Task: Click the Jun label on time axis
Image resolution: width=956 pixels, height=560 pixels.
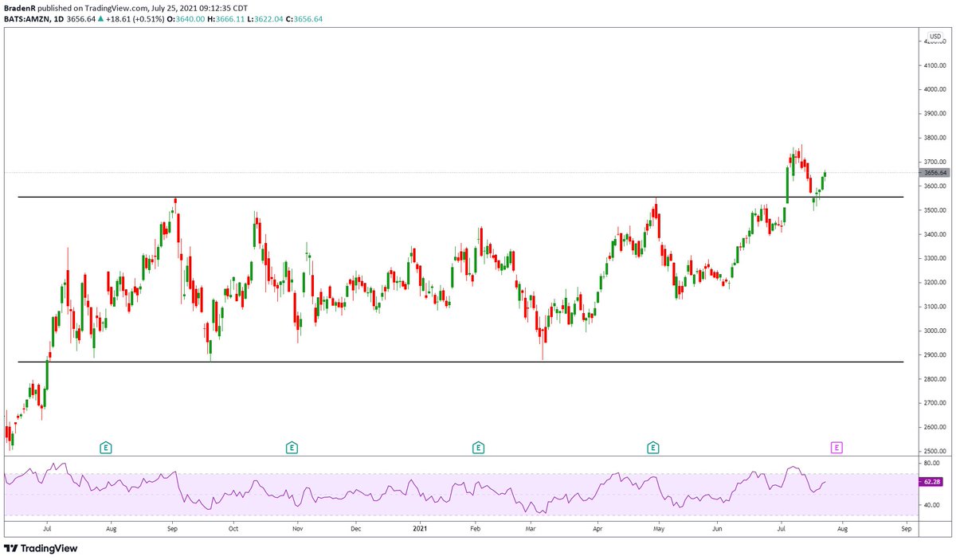Action: point(717,527)
